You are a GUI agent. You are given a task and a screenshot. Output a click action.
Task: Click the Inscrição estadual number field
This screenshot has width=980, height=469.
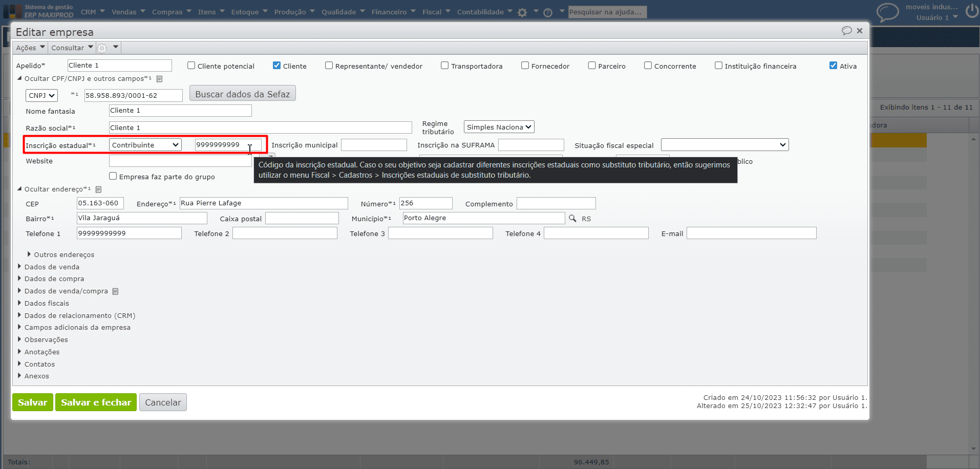click(x=228, y=145)
